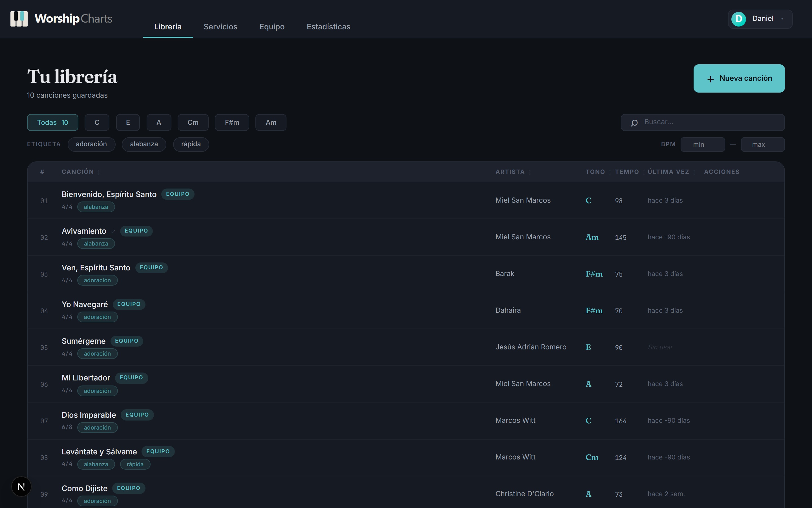Screen dimensions: 812x508
Task: Click the BPM min input
Action: click(x=703, y=144)
